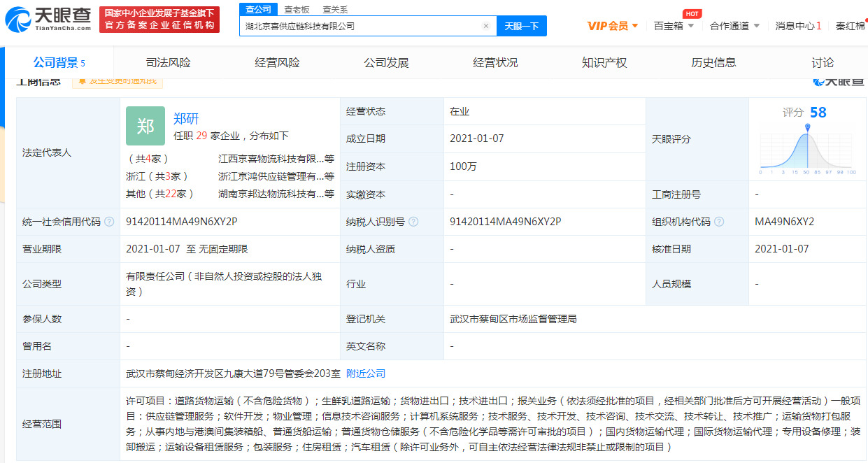Click the 在业 operating status value
The image size is (868, 463).
pyautogui.click(x=460, y=111)
